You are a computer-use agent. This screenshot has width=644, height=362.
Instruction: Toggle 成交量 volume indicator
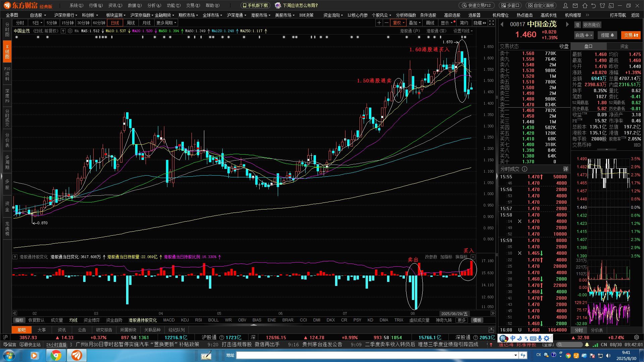click(x=57, y=320)
